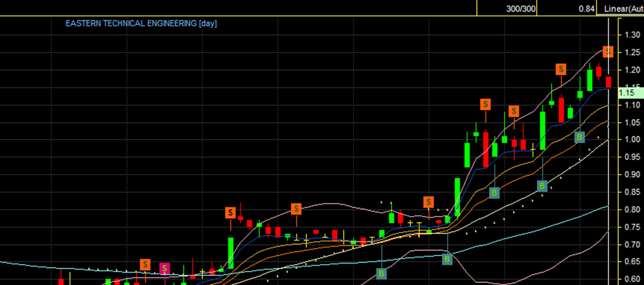Click the B buy marker near 0.65 level

tap(447, 259)
